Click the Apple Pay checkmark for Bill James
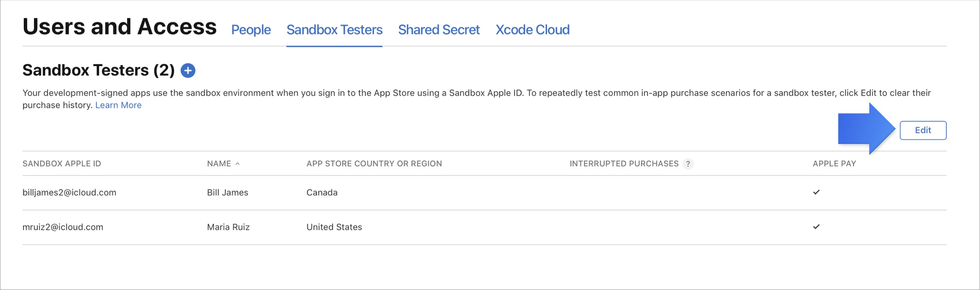This screenshot has width=980, height=290. pyautogui.click(x=816, y=192)
